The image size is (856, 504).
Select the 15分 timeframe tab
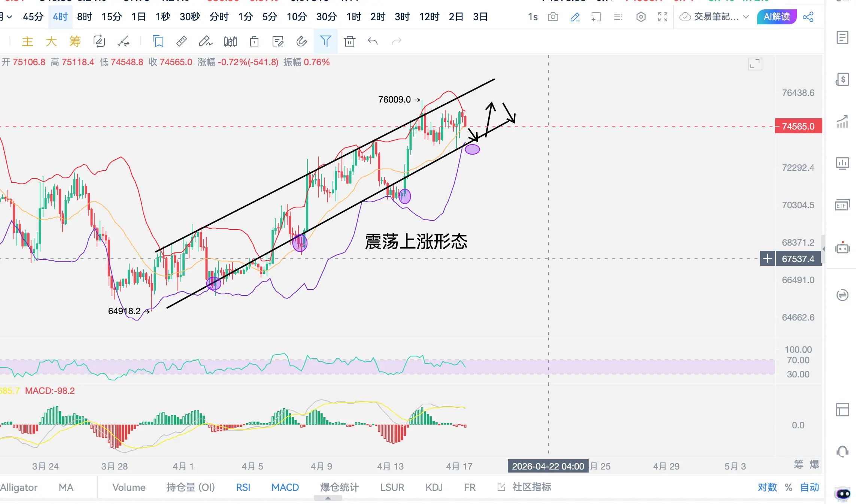pyautogui.click(x=112, y=17)
